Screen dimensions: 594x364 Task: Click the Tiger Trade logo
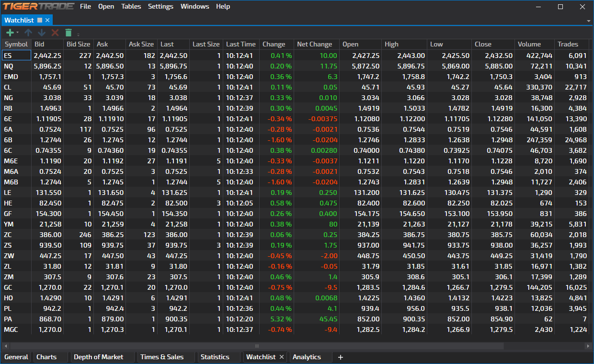[x=39, y=6]
